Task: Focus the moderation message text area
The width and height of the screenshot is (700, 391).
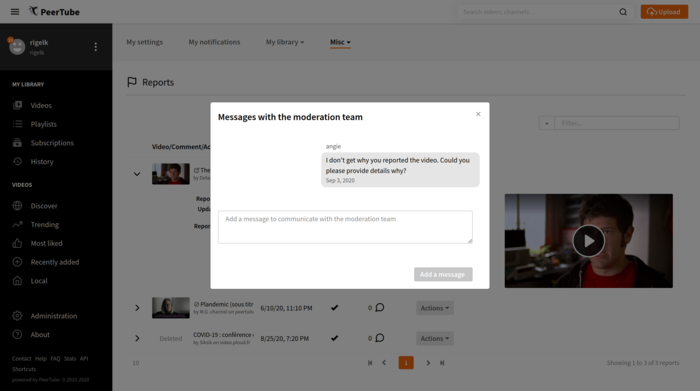Action: point(345,227)
